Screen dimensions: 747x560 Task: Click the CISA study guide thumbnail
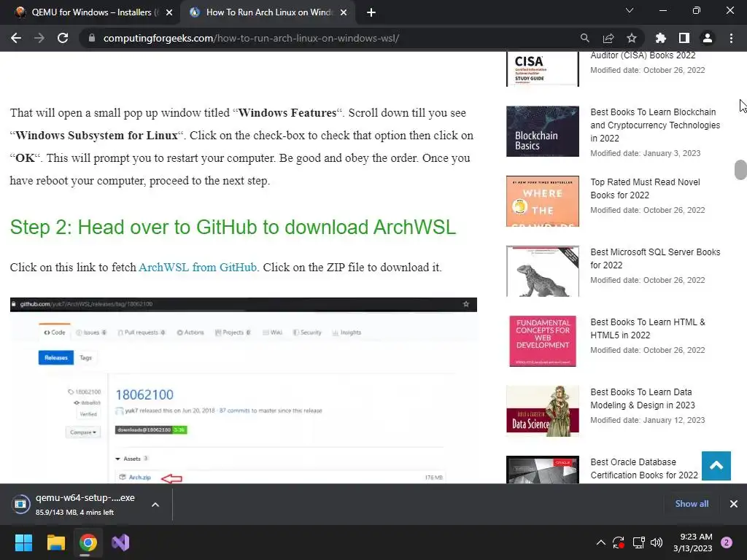point(543,69)
